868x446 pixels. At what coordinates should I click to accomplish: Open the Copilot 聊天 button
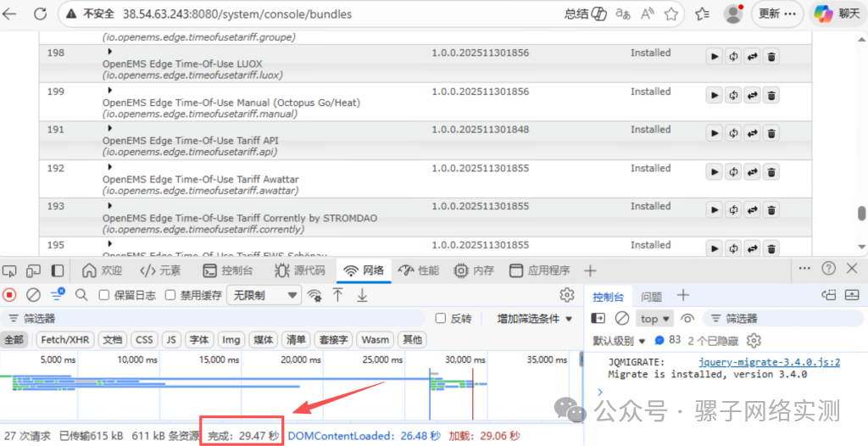837,14
